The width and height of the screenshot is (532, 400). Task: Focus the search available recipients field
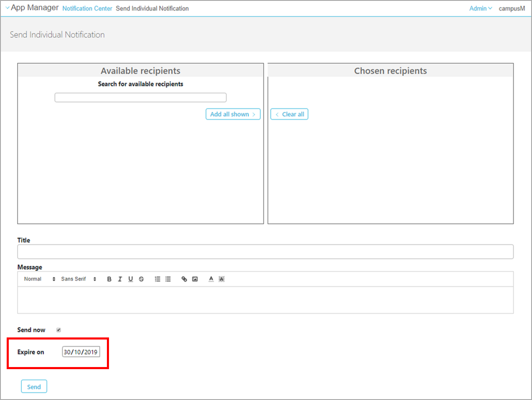tap(140, 98)
